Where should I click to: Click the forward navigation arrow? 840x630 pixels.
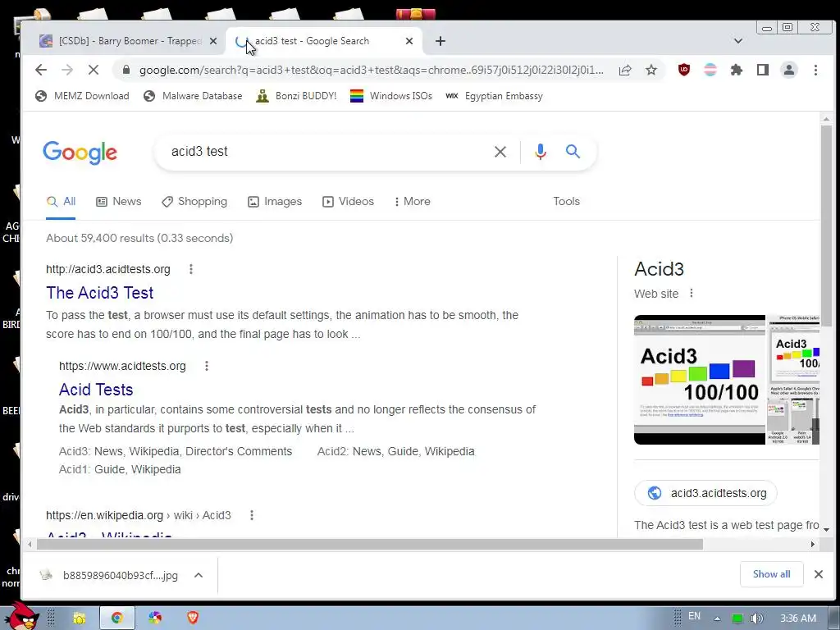(x=67, y=70)
